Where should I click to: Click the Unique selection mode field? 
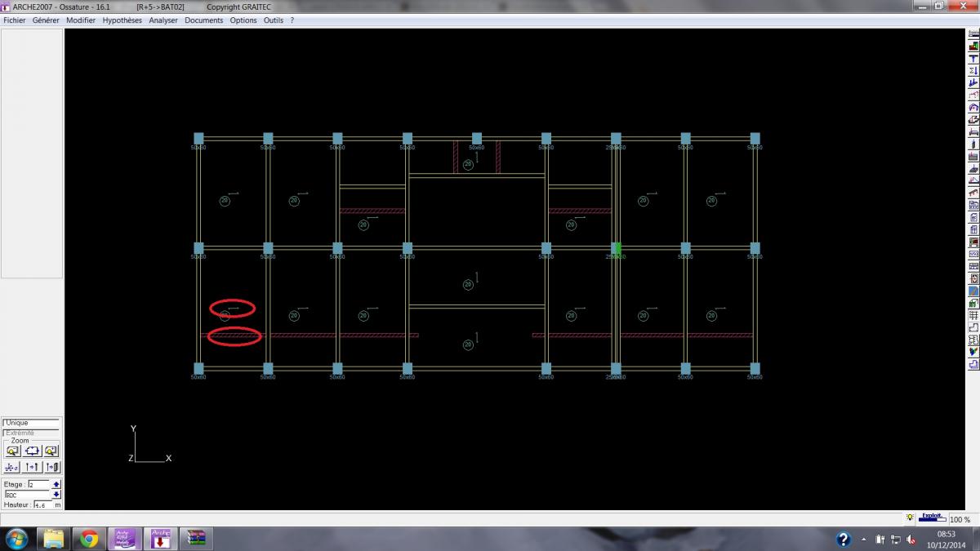[31, 423]
